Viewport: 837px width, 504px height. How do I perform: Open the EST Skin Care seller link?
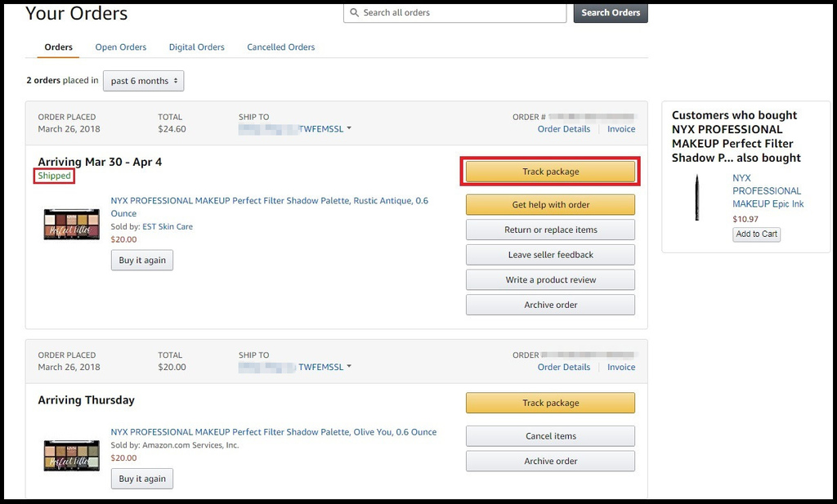(x=168, y=226)
